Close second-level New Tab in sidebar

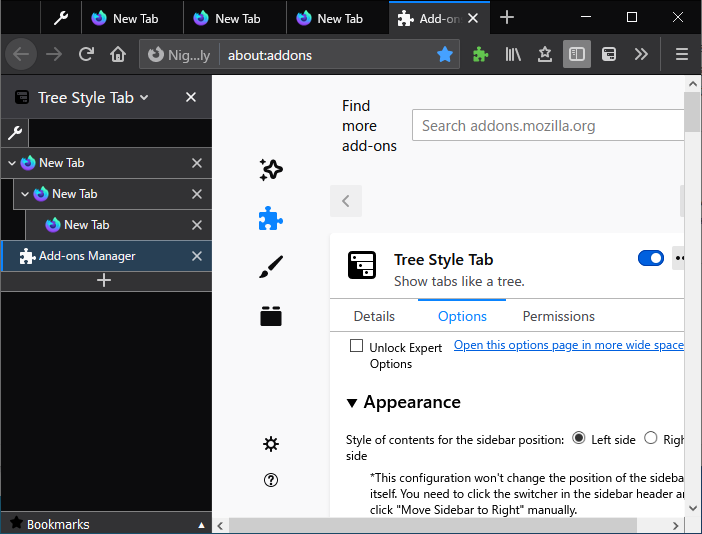pyautogui.click(x=197, y=194)
